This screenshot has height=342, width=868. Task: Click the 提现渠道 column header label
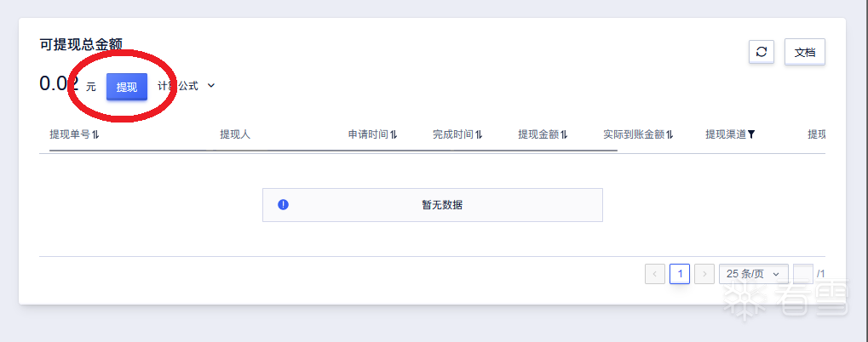click(x=725, y=134)
